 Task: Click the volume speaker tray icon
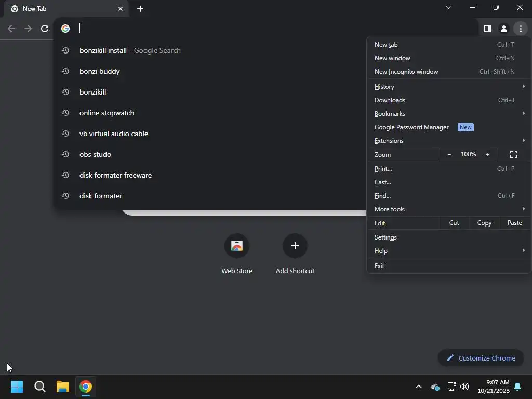coord(464,387)
